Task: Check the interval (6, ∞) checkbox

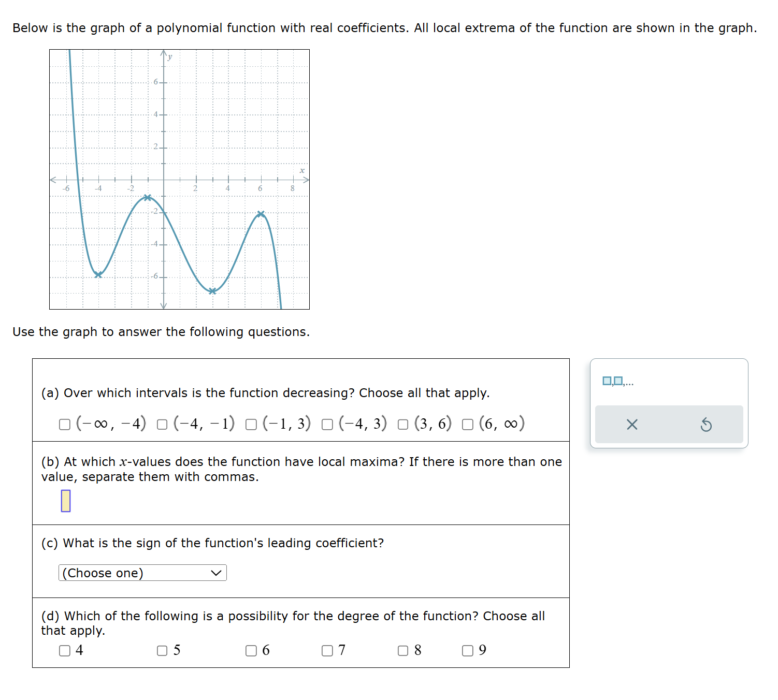Action: coord(469,425)
